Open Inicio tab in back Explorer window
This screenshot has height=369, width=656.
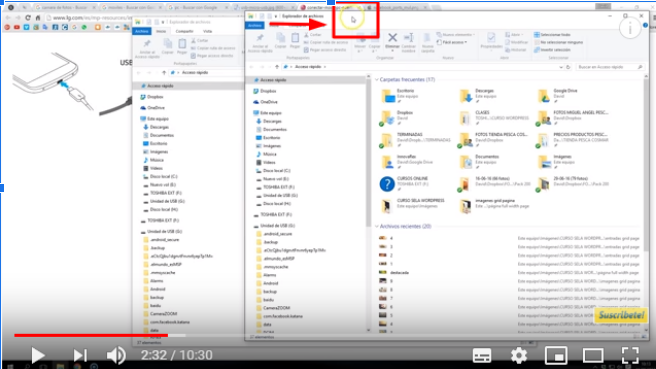pyautogui.click(x=161, y=31)
